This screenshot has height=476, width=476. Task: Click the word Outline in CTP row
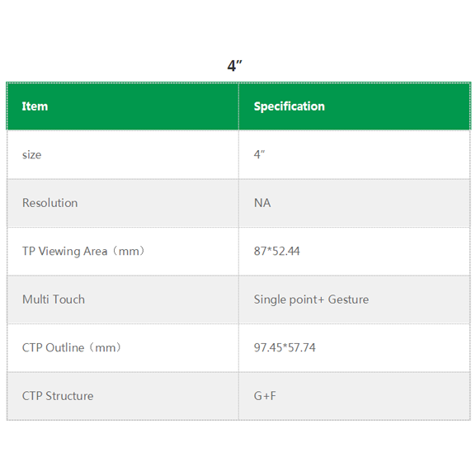[x=64, y=347]
